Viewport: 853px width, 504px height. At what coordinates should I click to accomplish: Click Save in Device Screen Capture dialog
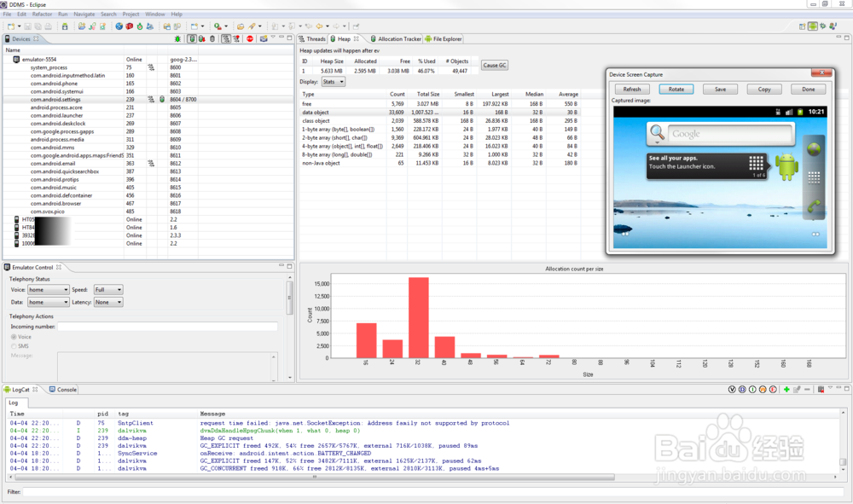coord(720,90)
